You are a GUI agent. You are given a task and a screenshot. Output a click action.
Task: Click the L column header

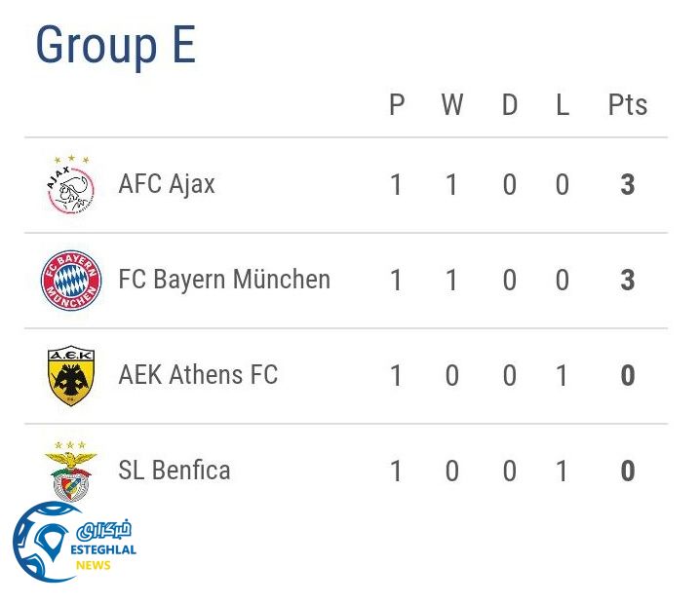coord(563,105)
